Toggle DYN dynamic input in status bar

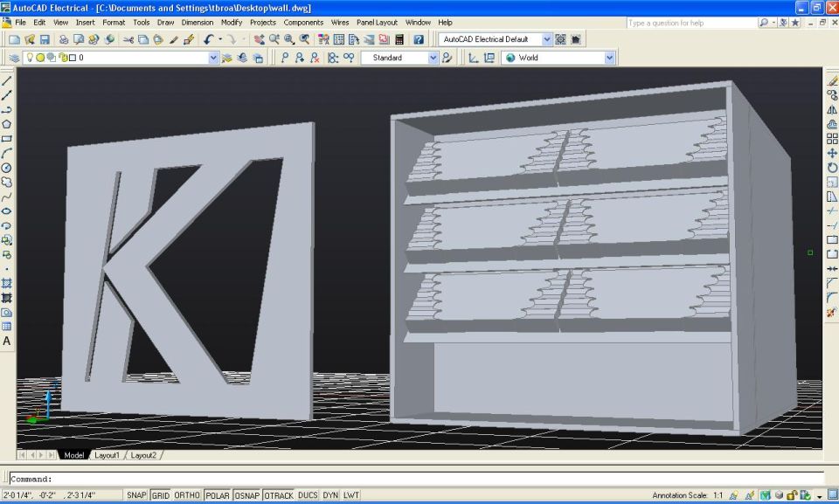(330, 495)
